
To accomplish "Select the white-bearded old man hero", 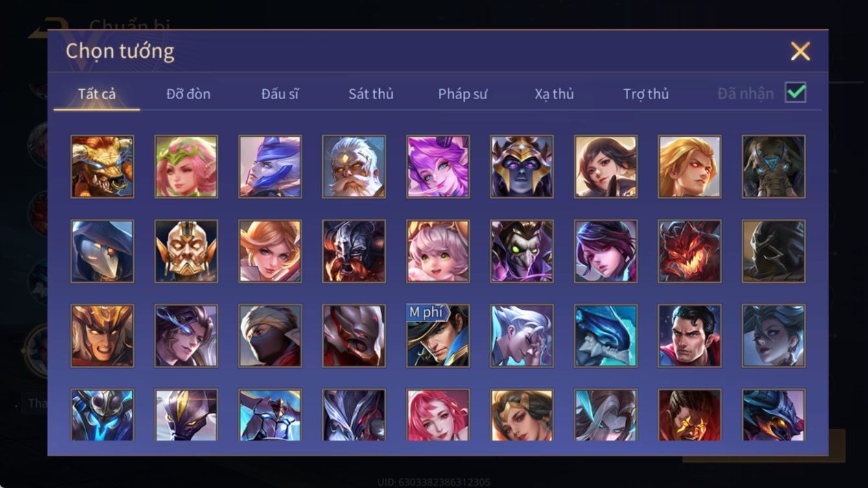I will (x=354, y=167).
